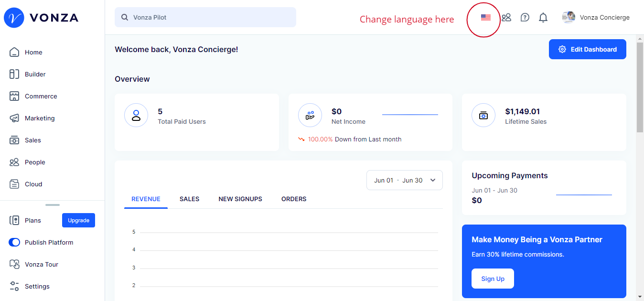This screenshot has height=301, width=644.
Task: Switch to the NEW SIGNUPS tab
Action: tap(240, 199)
